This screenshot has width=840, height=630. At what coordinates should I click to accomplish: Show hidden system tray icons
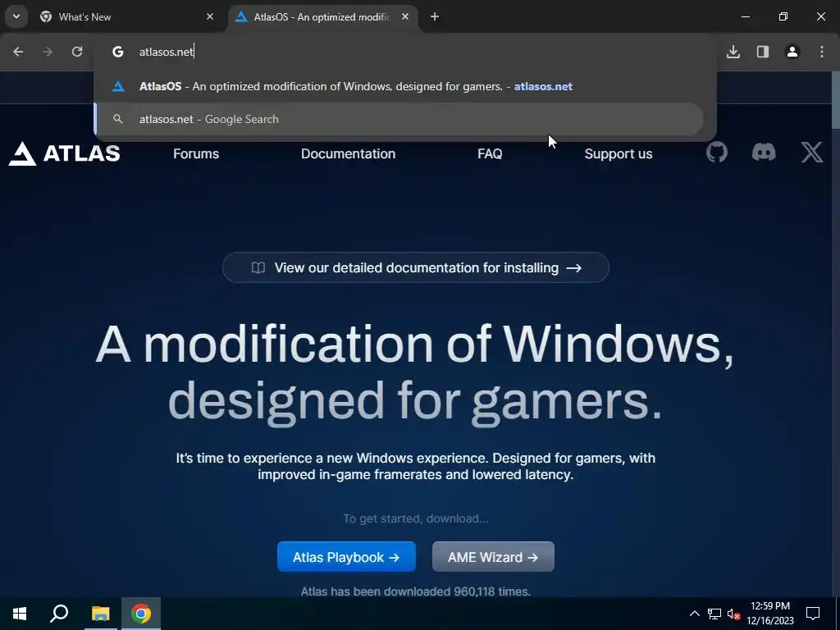694,614
